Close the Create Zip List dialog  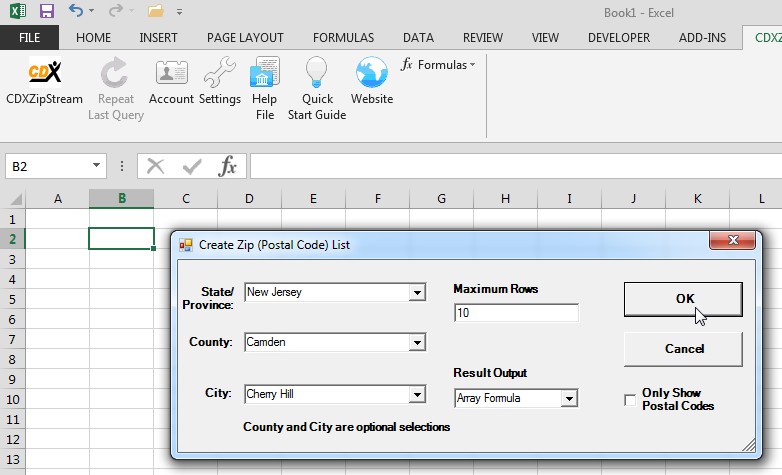tap(732, 240)
